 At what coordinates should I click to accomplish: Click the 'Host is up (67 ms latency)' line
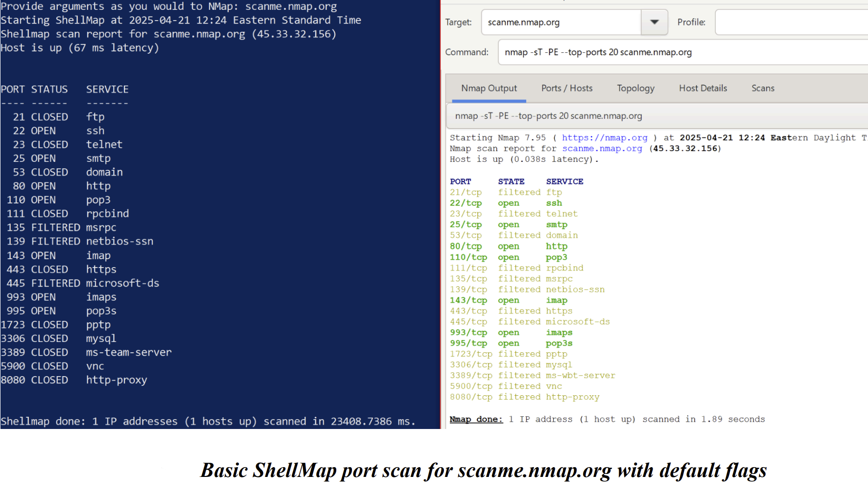tap(80, 48)
